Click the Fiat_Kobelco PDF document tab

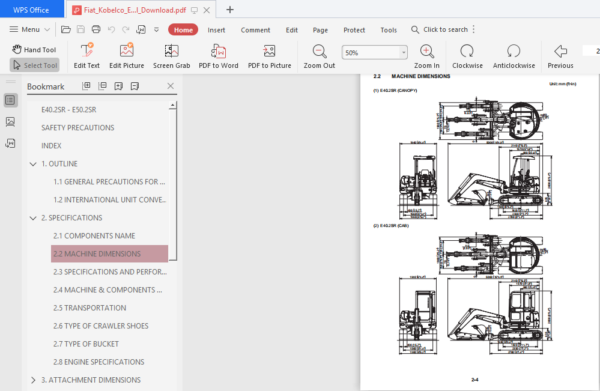pyautogui.click(x=135, y=10)
